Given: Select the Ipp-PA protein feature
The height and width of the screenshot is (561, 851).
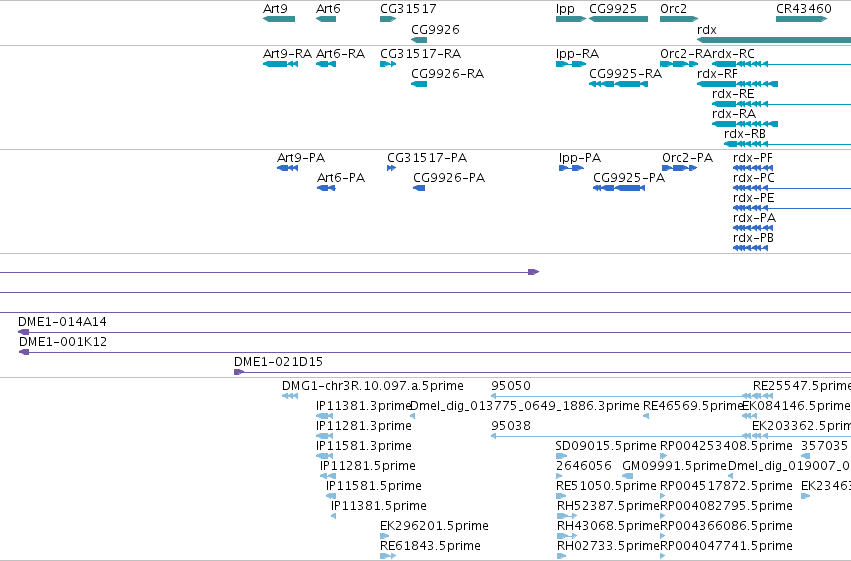Looking at the screenshot, I should (571, 168).
